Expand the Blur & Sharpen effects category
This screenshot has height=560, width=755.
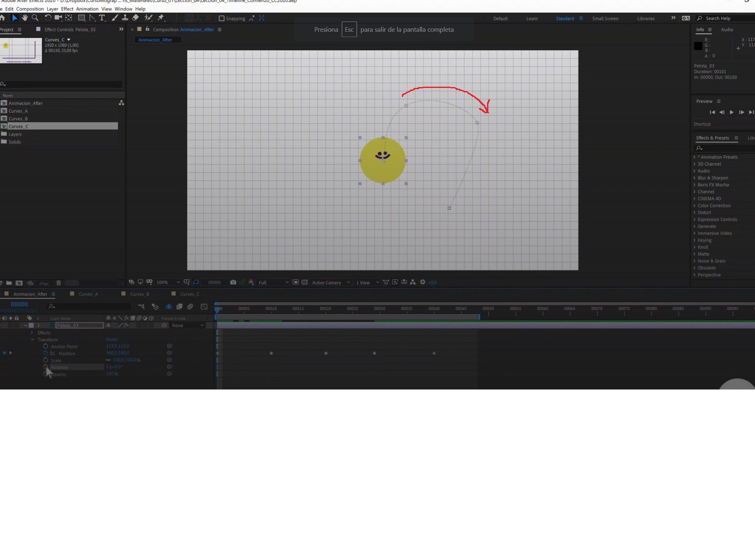click(695, 178)
